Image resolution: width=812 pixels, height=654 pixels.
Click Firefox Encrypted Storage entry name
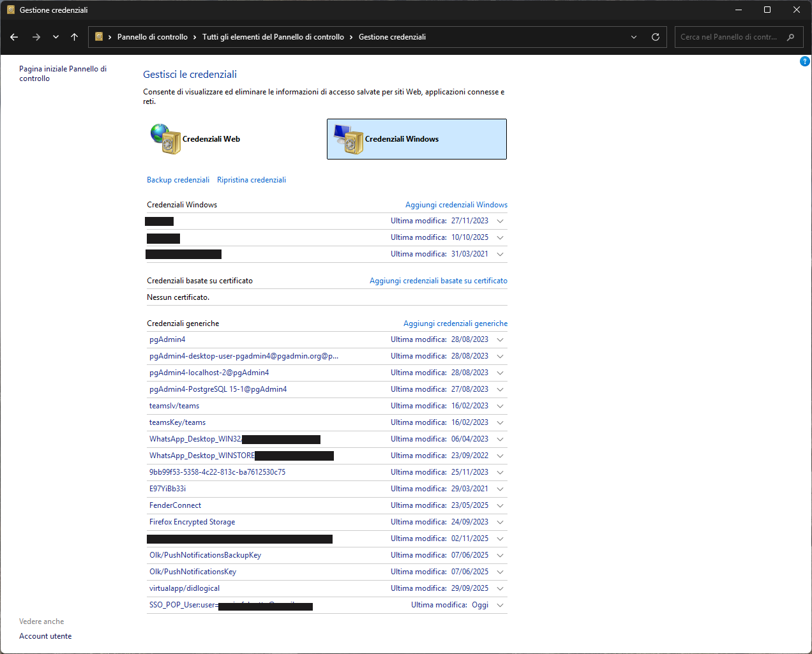point(192,522)
